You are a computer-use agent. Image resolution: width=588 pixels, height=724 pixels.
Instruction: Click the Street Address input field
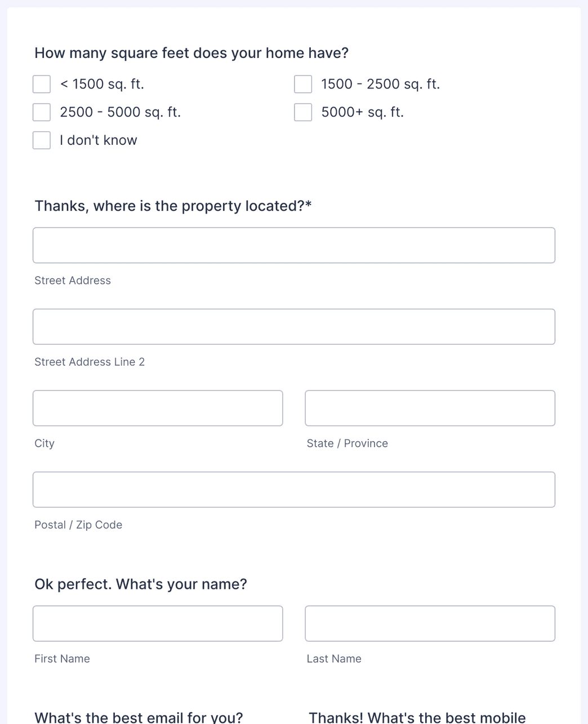click(x=294, y=245)
